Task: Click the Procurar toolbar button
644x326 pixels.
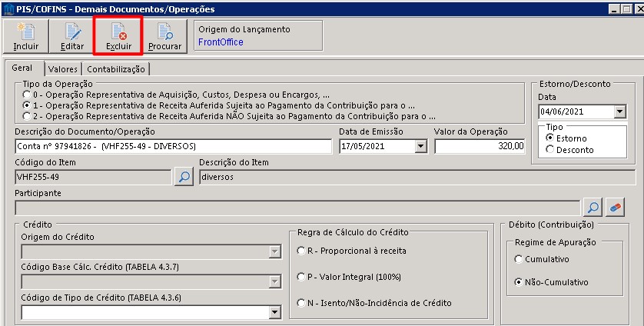Action: 164,37
